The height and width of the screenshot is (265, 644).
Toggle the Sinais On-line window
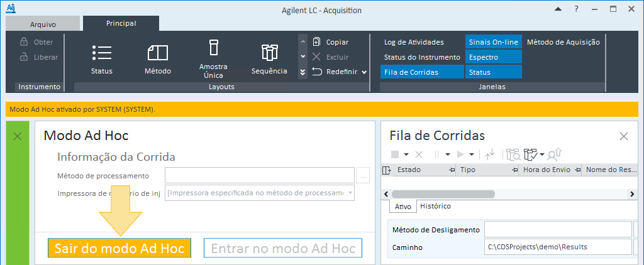494,42
